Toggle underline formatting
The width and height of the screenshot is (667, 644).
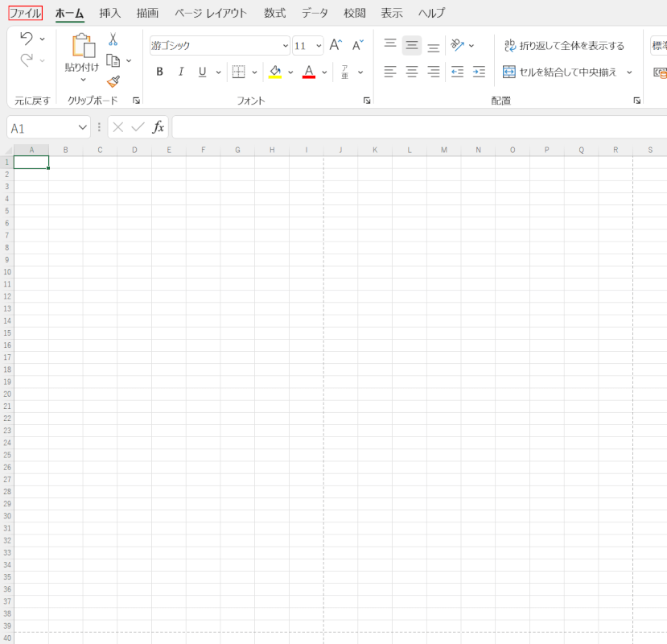200,71
